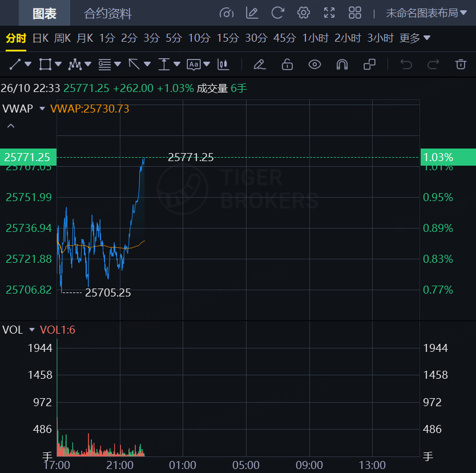Collapse the indicator legend chevron
This screenshot has height=473, width=476.
pyautogui.click(x=11, y=126)
